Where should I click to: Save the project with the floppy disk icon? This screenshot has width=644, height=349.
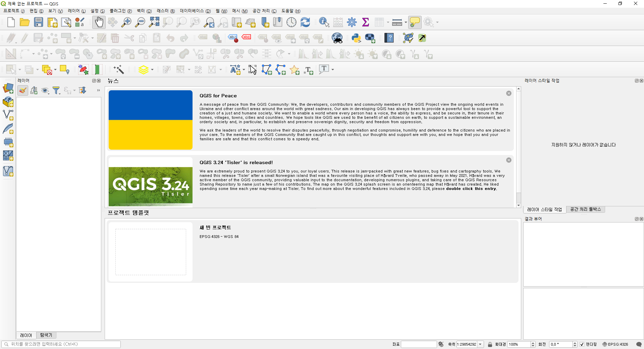[39, 22]
